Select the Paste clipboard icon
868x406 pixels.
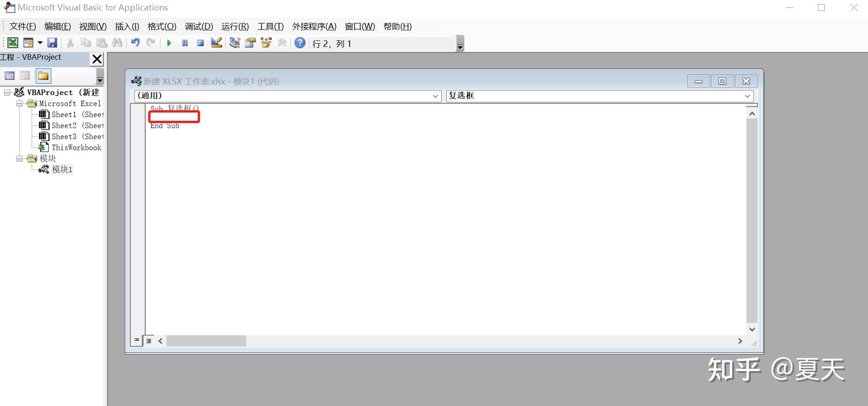tap(101, 43)
